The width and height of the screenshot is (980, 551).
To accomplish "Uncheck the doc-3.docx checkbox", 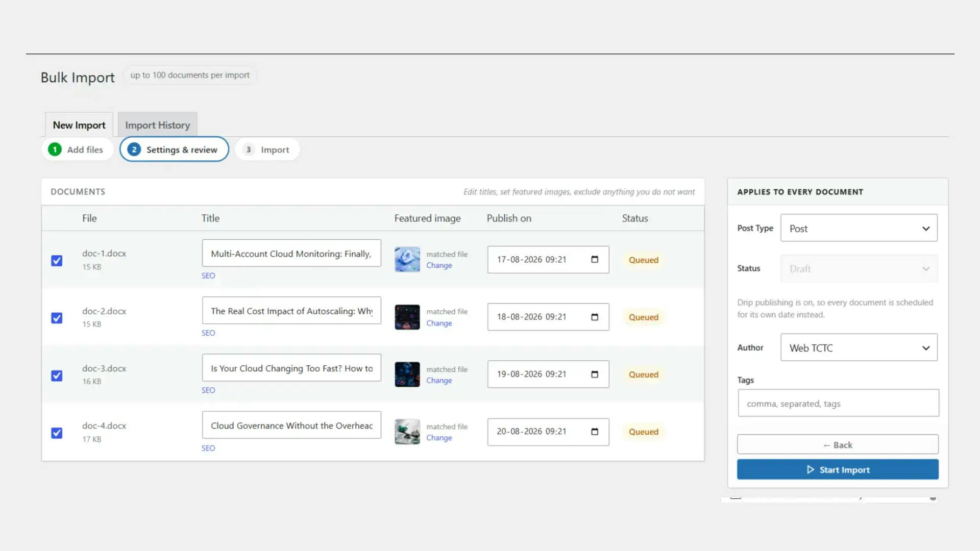I will click(57, 375).
